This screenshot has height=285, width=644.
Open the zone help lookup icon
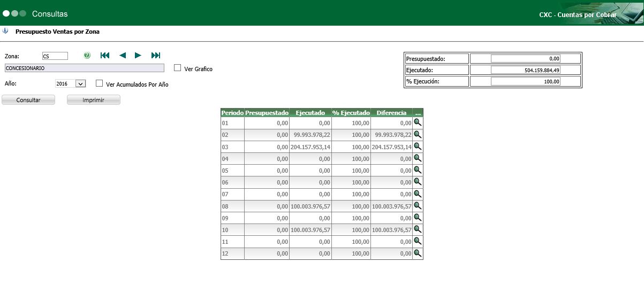click(87, 55)
